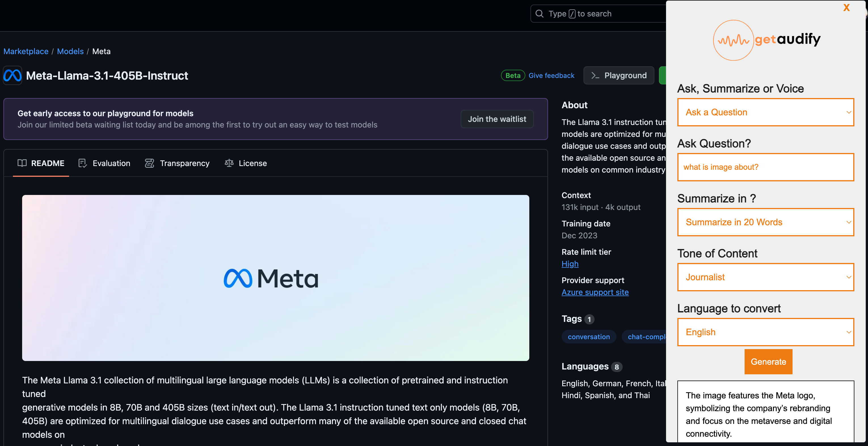Screen dimensions: 868x446
Task: Click the search magnifier icon
Action: 540,14
